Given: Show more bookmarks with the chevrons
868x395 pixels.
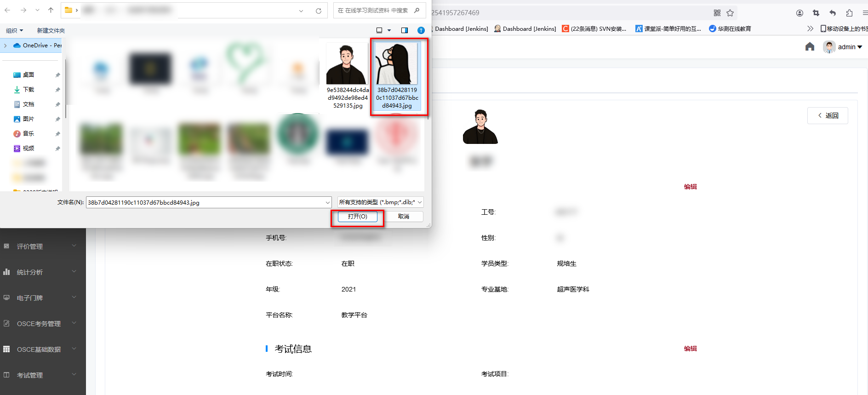Looking at the screenshot, I should click(810, 29).
